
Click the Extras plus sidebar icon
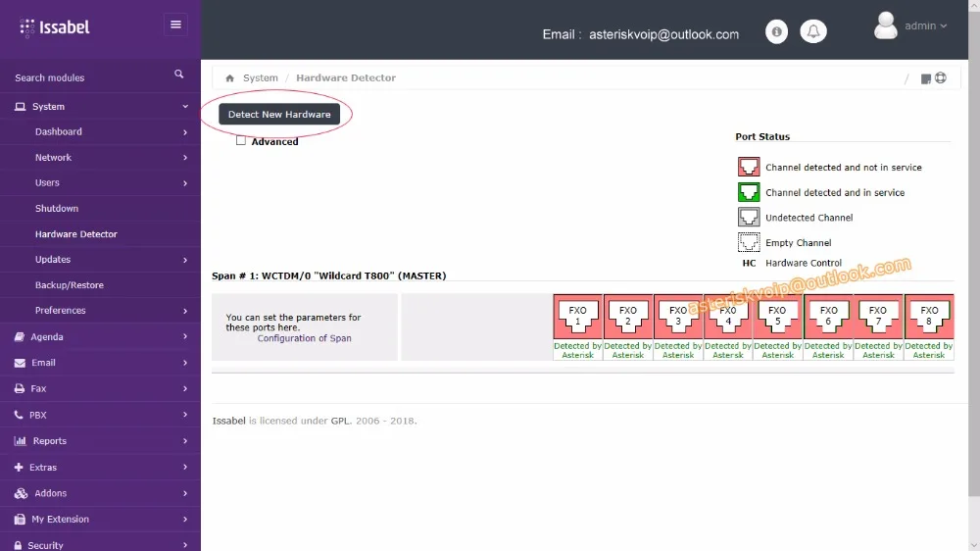18,468
